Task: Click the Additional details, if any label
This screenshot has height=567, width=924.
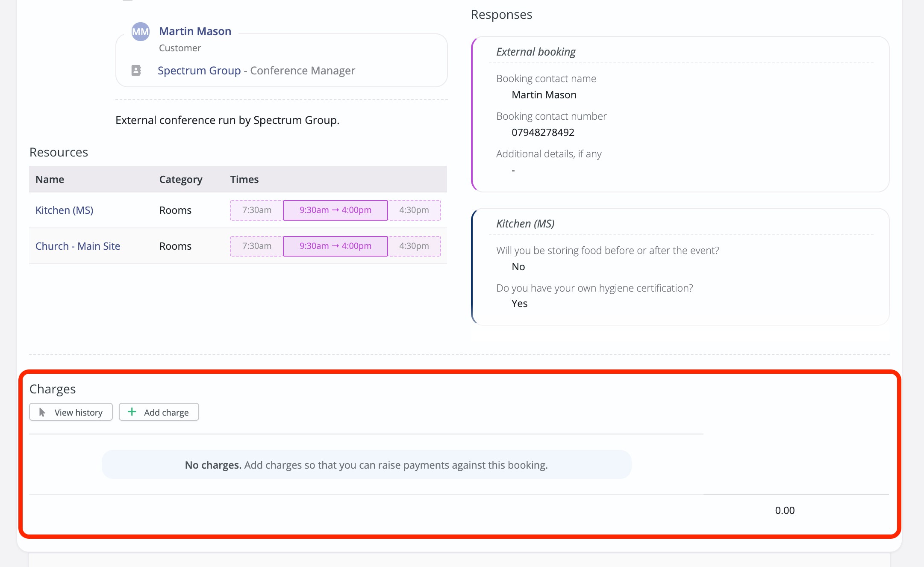Action: tap(549, 154)
